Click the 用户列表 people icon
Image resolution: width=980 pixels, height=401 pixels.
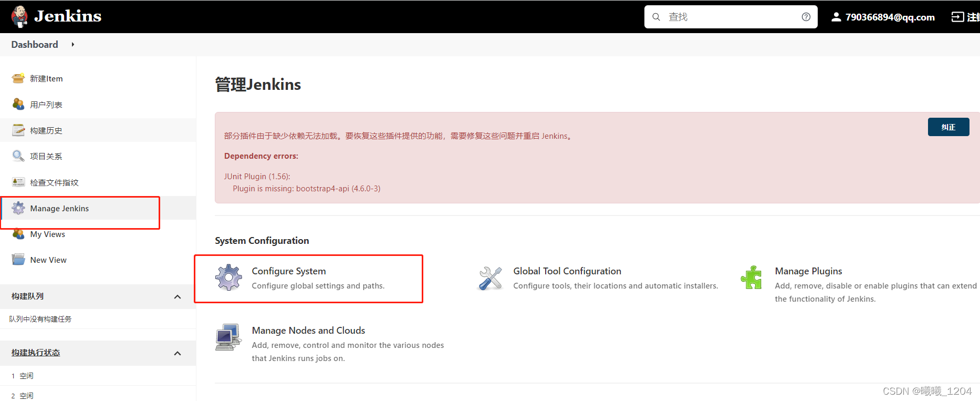(18, 104)
